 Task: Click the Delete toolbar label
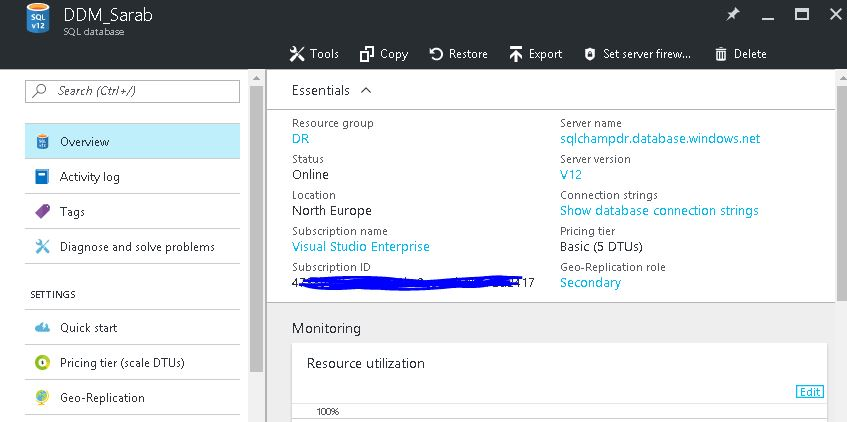(x=750, y=54)
